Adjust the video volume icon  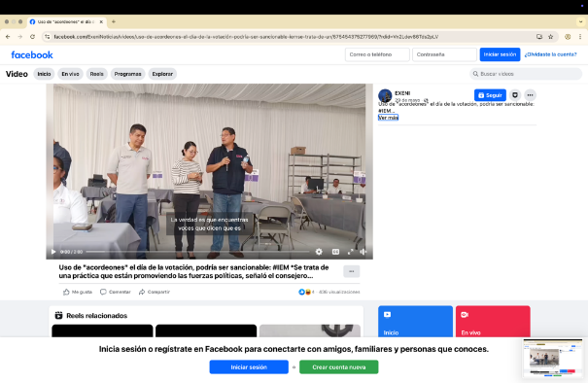(363, 252)
